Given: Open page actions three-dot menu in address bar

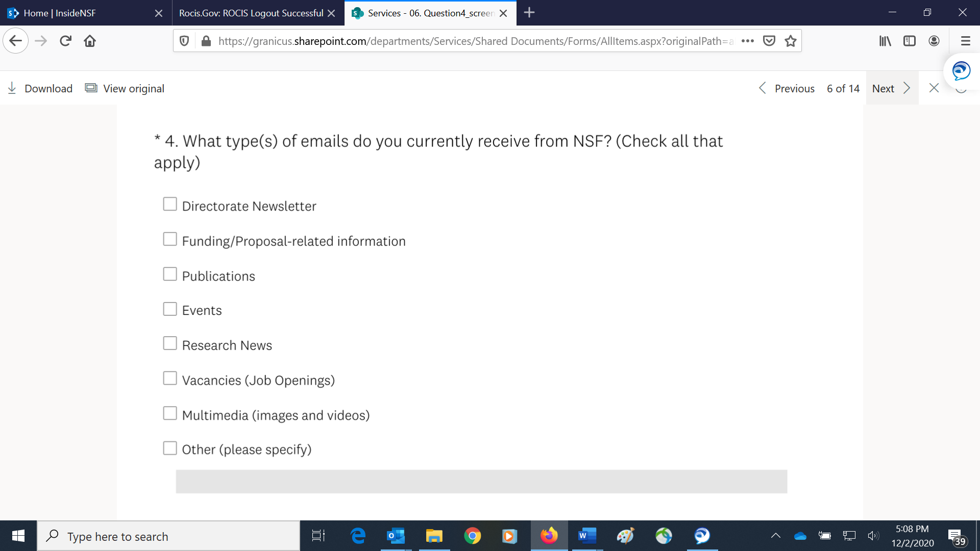Looking at the screenshot, I should pyautogui.click(x=748, y=41).
